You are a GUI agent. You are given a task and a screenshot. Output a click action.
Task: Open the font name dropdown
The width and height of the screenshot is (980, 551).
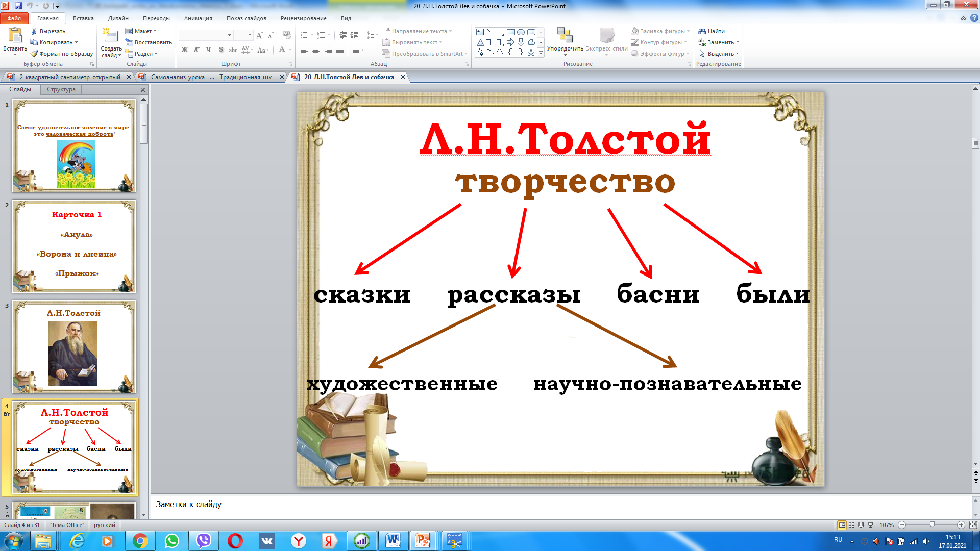pos(229,35)
